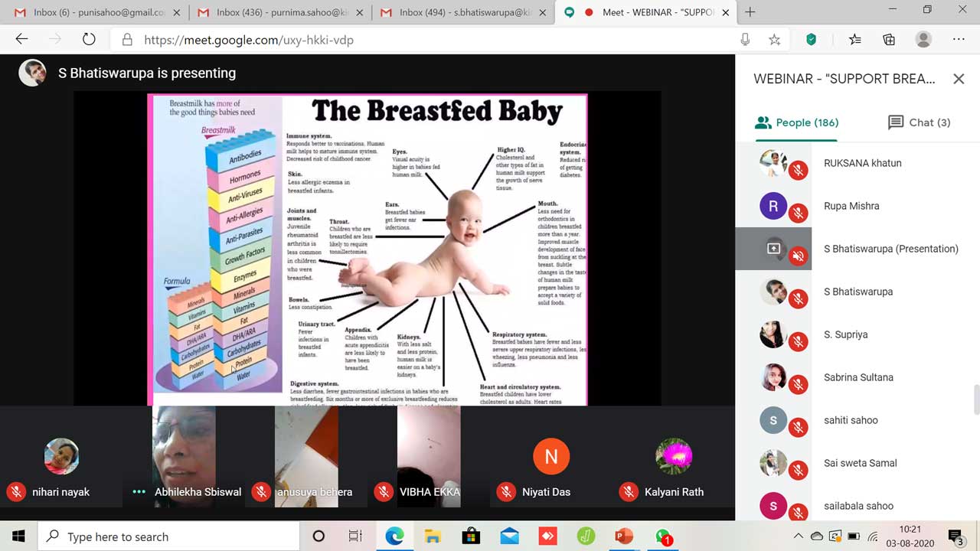This screenshot has height=551, width=980.
Task: Bookmark page with the star icon
Action: pos(774,40)
